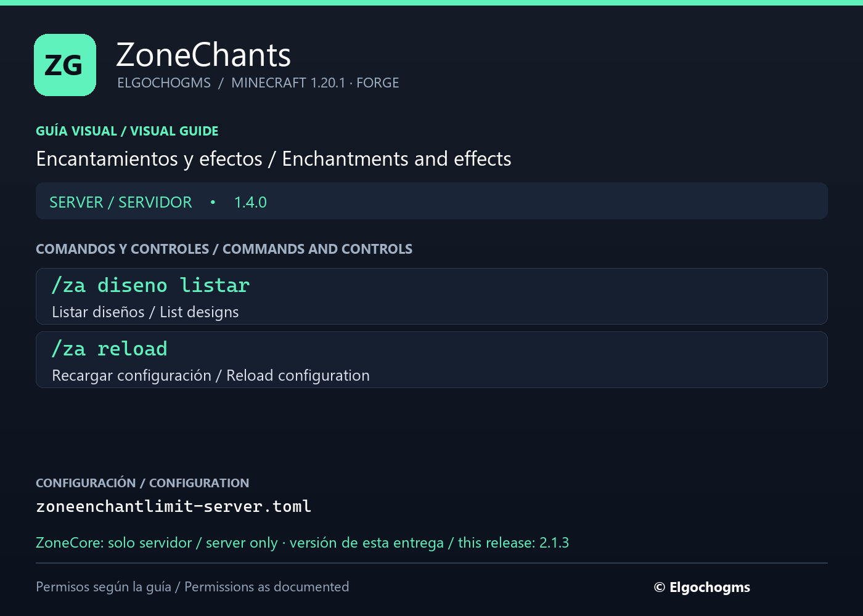This screenshot has width=863, height=616.
Task: Click the © Elgochogms copyright text
Action: (x=702, y=588)
